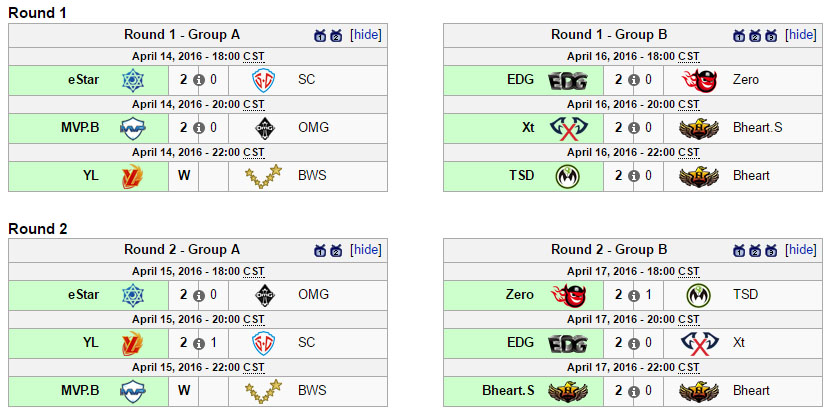
Task: Click the EDG logo in Round 1 Group B
Action: click(568, 80)
